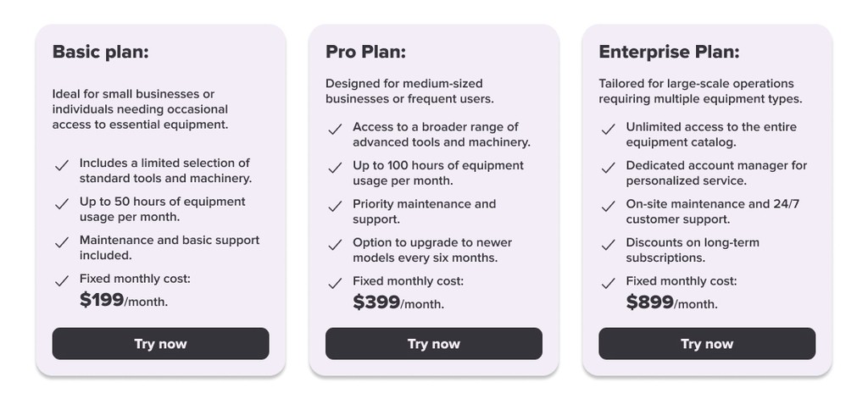Click checkmark beside Dedicated account manager
This screenshot has width=868, height=399.
[x=608, y=168]
